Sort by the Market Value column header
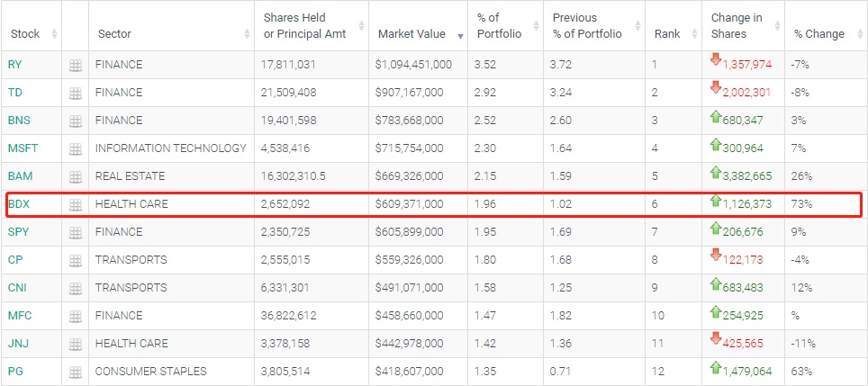The image size is (868, 386). (x=411, y=34)
